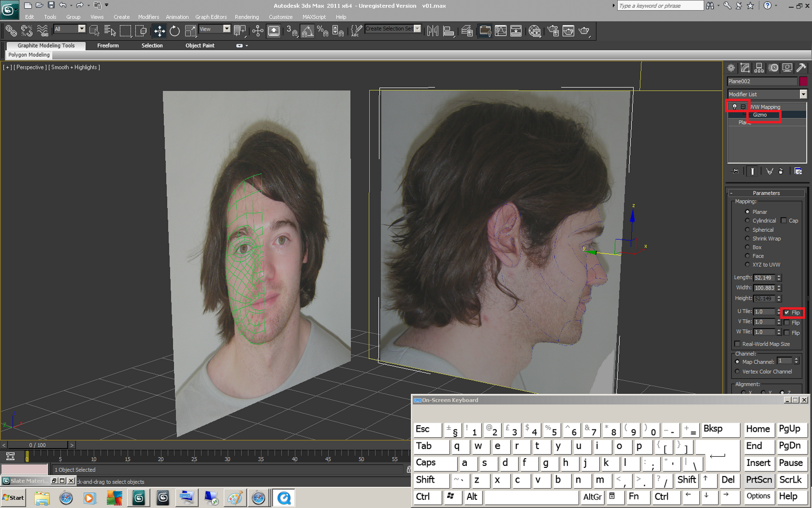Open Select by Name dialog icon
812x508 pixels.
pyautogui.click(x=110, y=31)
